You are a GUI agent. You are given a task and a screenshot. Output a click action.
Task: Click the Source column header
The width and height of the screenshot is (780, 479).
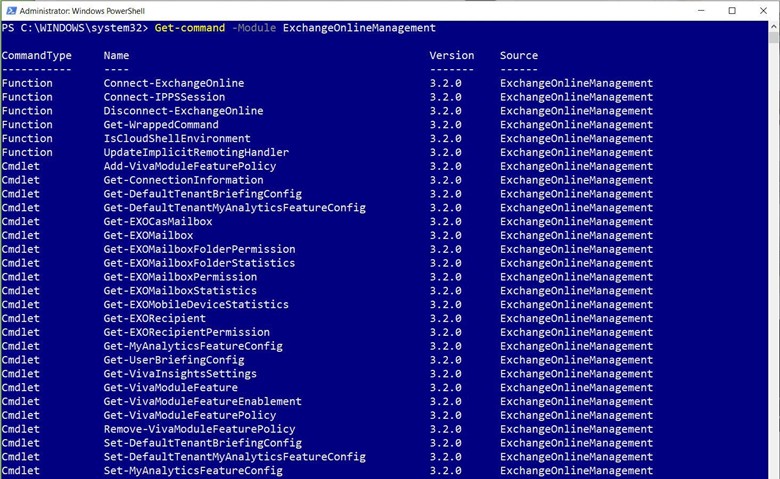519,56
